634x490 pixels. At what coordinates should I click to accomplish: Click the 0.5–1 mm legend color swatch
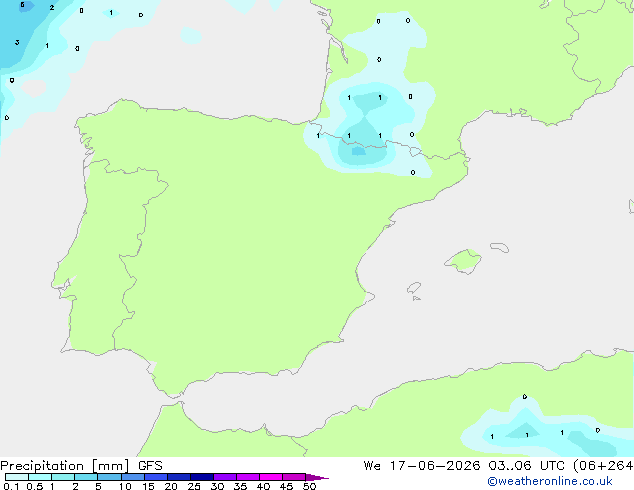pyautogui.click(x=40, y=477)
